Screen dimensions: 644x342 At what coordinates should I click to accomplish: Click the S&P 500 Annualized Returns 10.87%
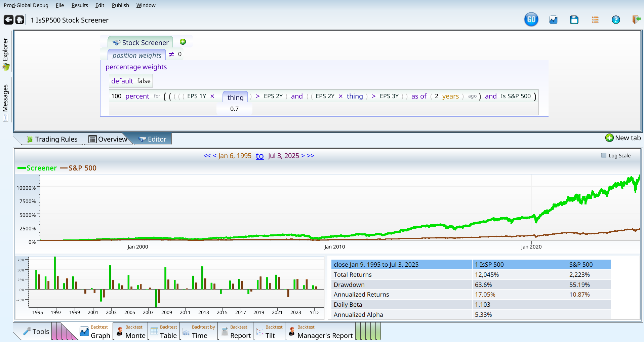point(589,294)
